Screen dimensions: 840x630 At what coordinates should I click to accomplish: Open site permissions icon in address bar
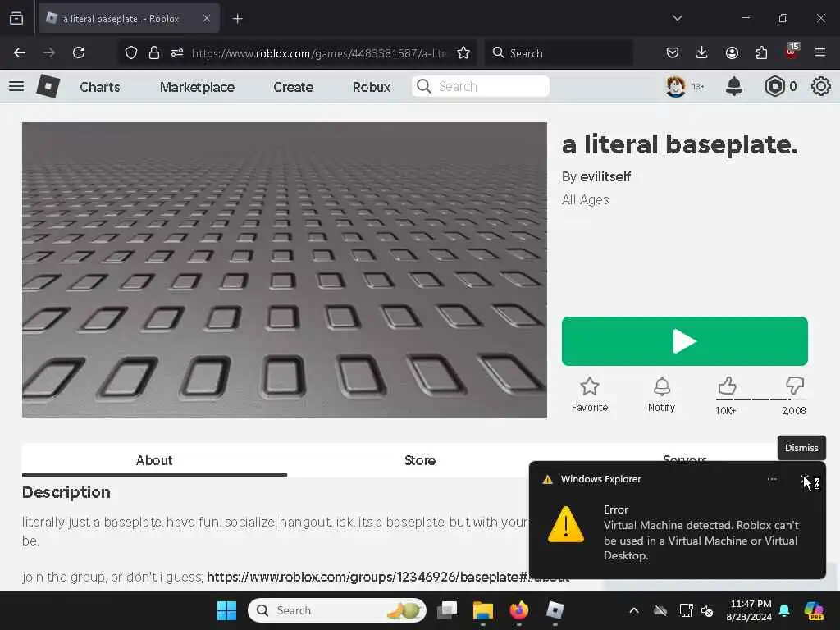177,53
